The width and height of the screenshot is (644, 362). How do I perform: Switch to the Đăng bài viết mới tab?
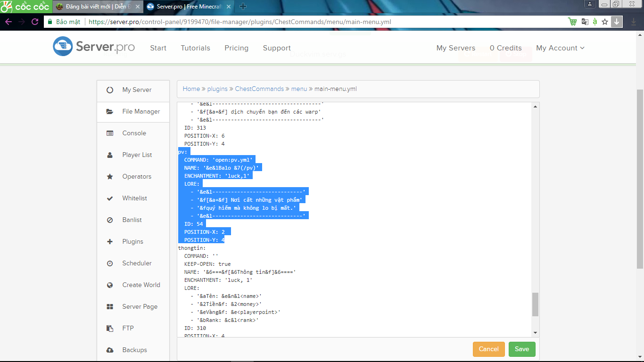tap(99, 7)
